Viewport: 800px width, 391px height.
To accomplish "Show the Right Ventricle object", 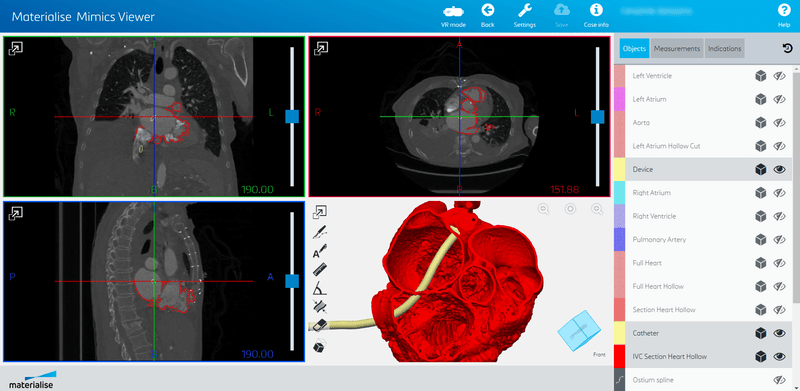I will tap(779, 216).
